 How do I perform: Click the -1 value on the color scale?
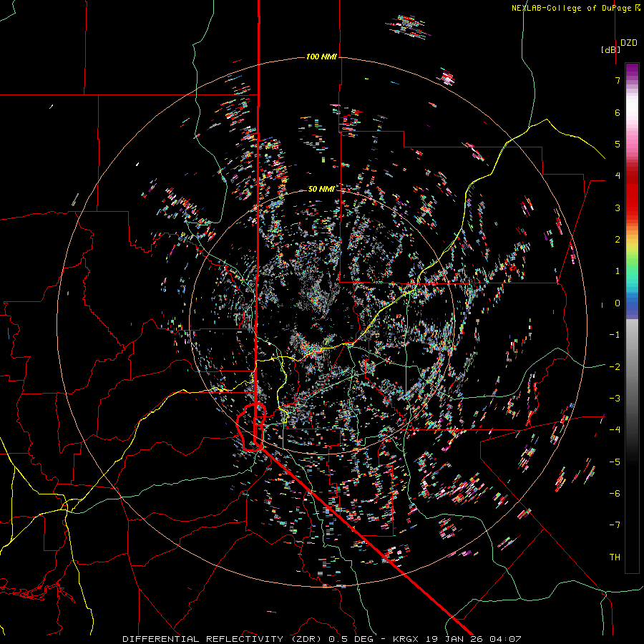[x=615, y=335]
